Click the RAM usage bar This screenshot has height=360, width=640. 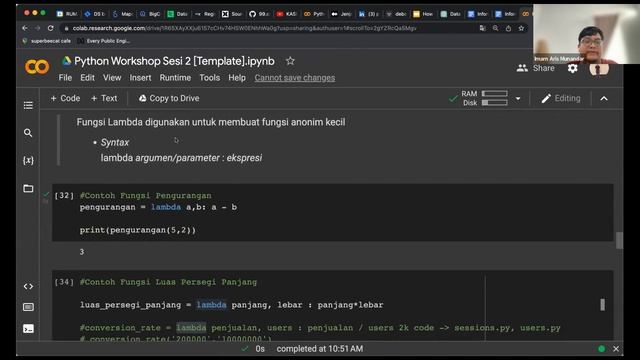494,94
